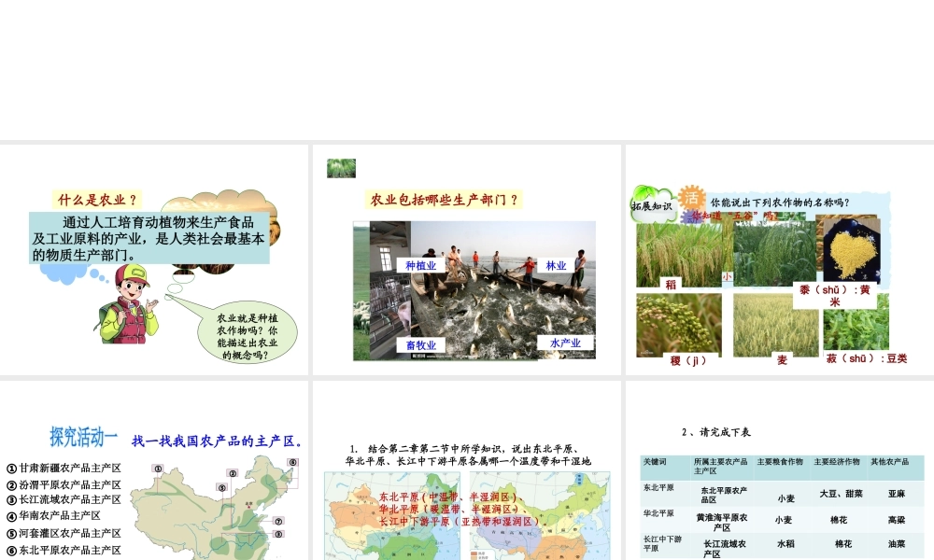The width and height of the screenshot is (934, 560).
Task: Select list item ①甘肃新疆农产品主产区
Action: coord(64,469)
